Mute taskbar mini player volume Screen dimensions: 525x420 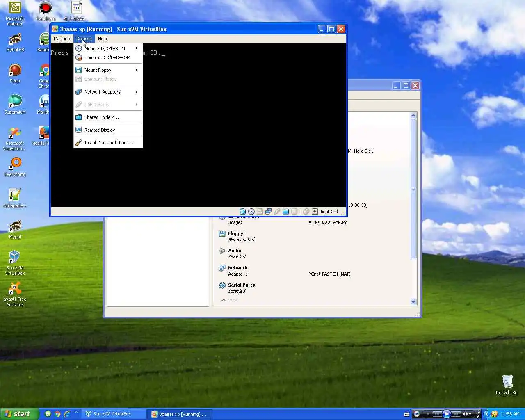465,414
